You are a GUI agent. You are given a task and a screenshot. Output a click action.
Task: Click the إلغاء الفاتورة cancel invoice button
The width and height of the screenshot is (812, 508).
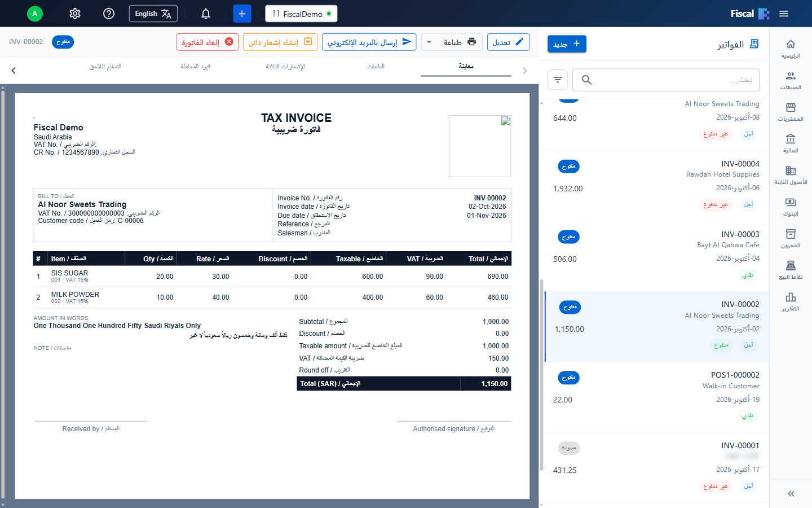click(x=208, y=42)
